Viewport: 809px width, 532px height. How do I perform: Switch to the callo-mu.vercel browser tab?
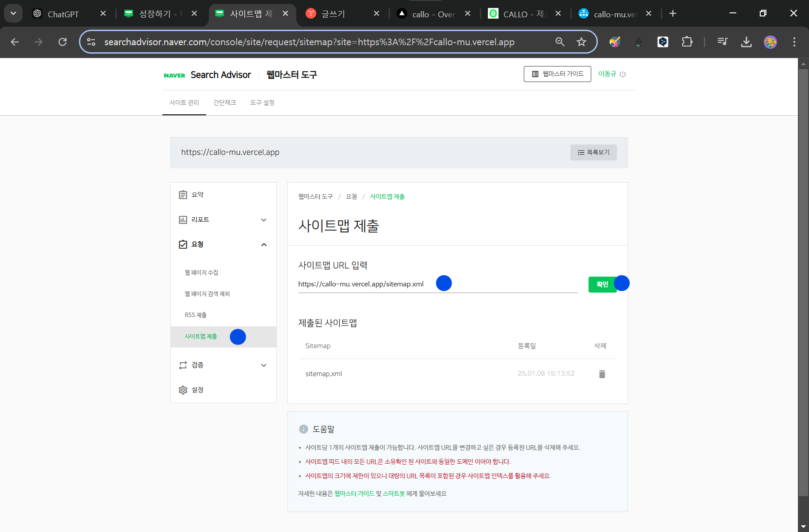(615, 14)
